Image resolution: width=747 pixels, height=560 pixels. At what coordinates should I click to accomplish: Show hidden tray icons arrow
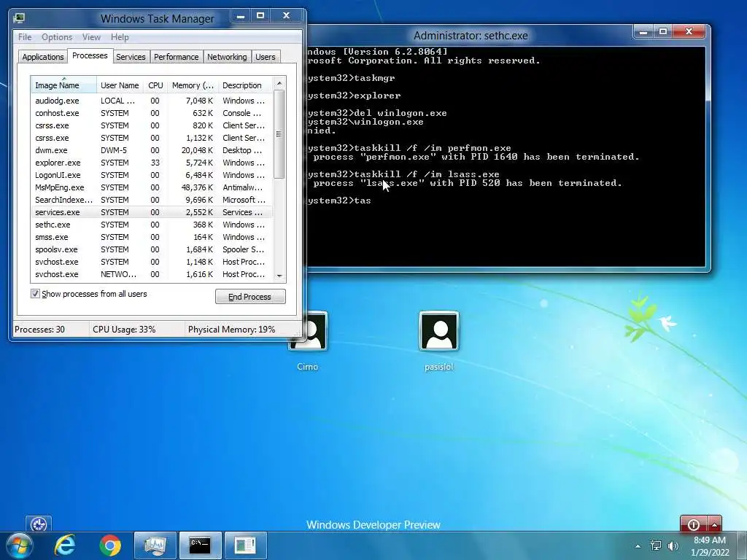click(x=638, y=546)
